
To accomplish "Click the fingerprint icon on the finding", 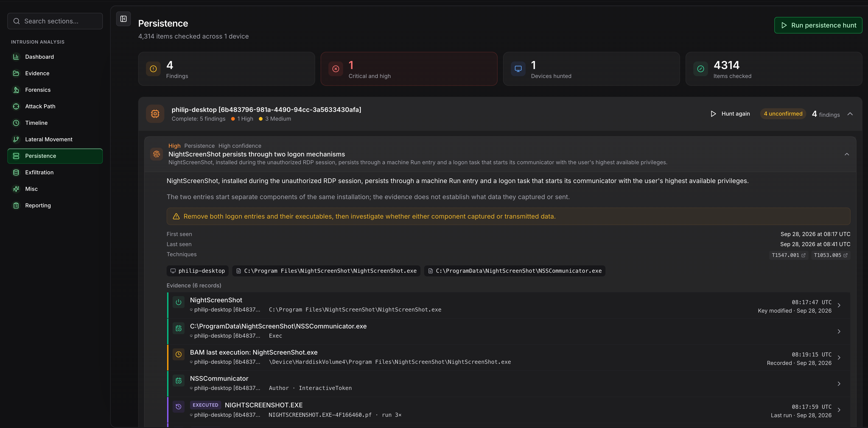I will click(156, 154).
